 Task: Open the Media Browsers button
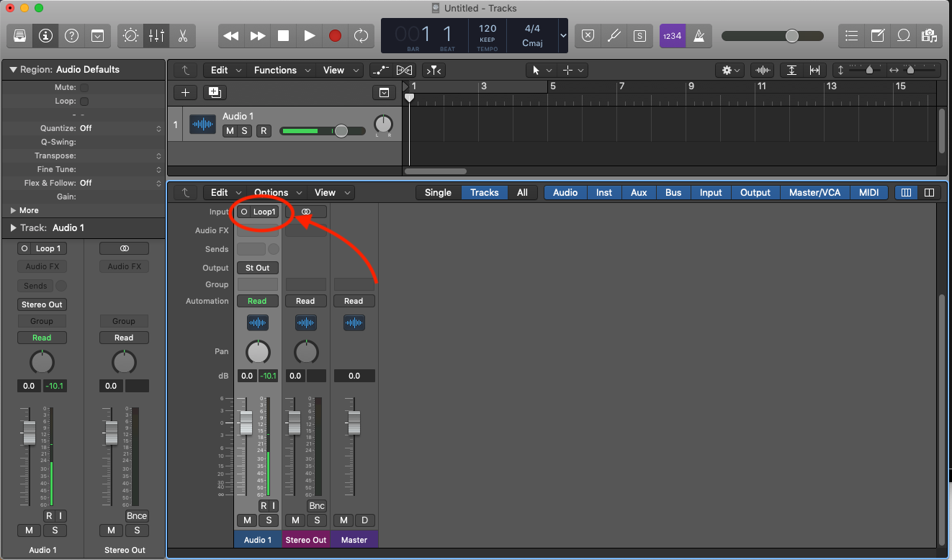(x=929, y=35)
